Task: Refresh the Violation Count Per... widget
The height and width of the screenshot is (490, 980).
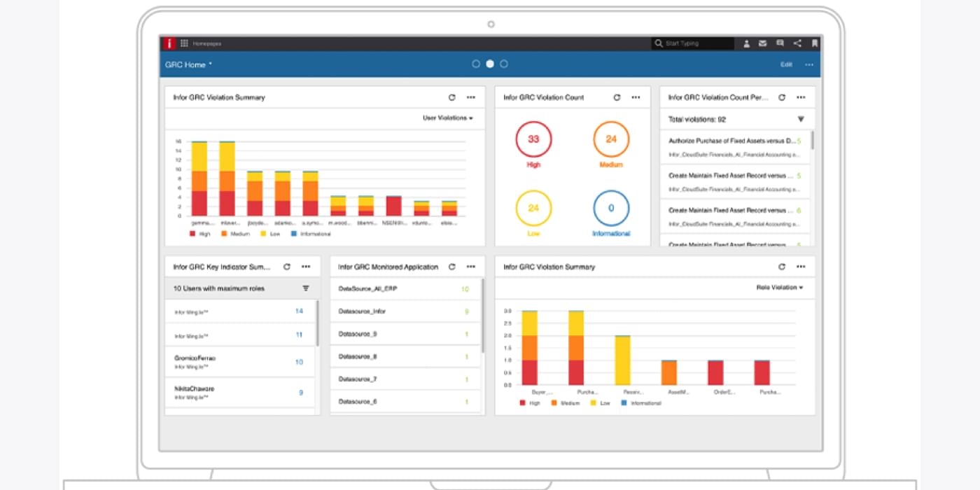Action: pyautogui.click(x=782, y=97)
